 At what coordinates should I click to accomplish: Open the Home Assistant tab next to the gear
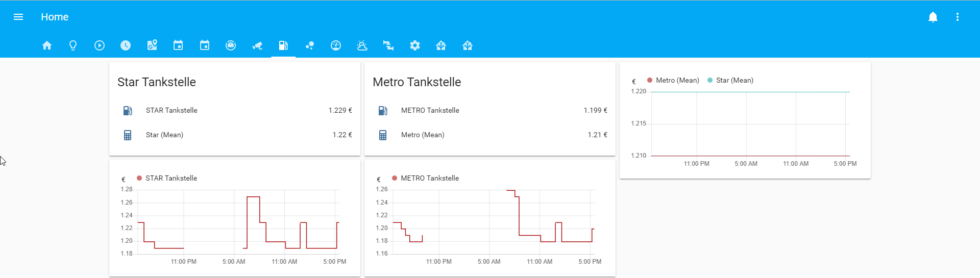[x=441, y=45]
